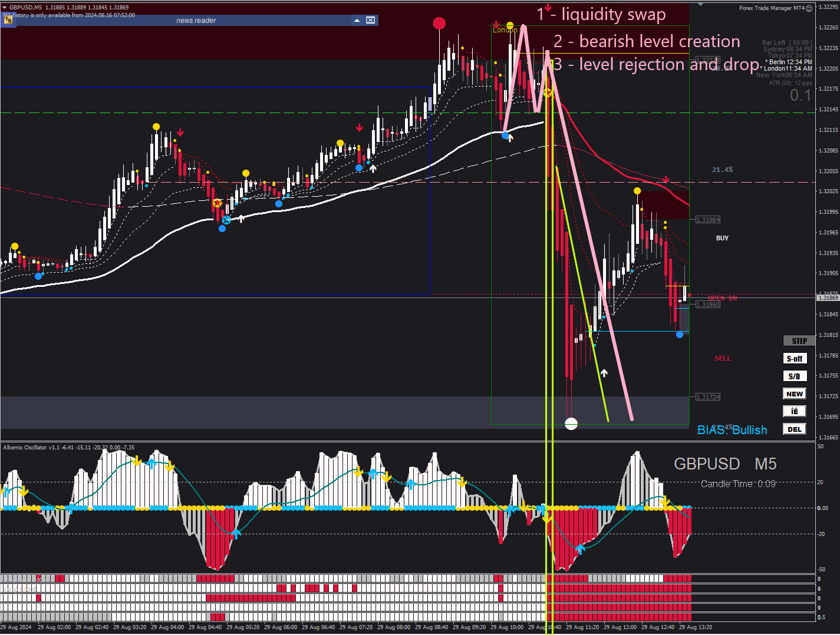Click the Bar Left [00:09] timer
840x635 pixels.
(787, 42)
